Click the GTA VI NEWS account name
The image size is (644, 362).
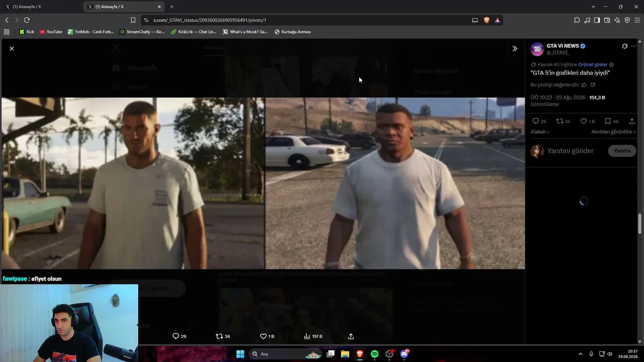pyautogui.click(x=562, y=46)
